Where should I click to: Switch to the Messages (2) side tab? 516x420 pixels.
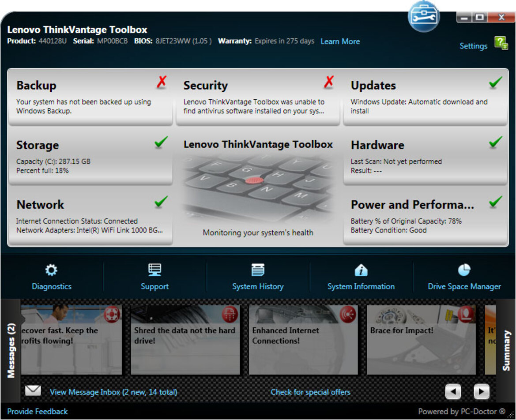11,350
